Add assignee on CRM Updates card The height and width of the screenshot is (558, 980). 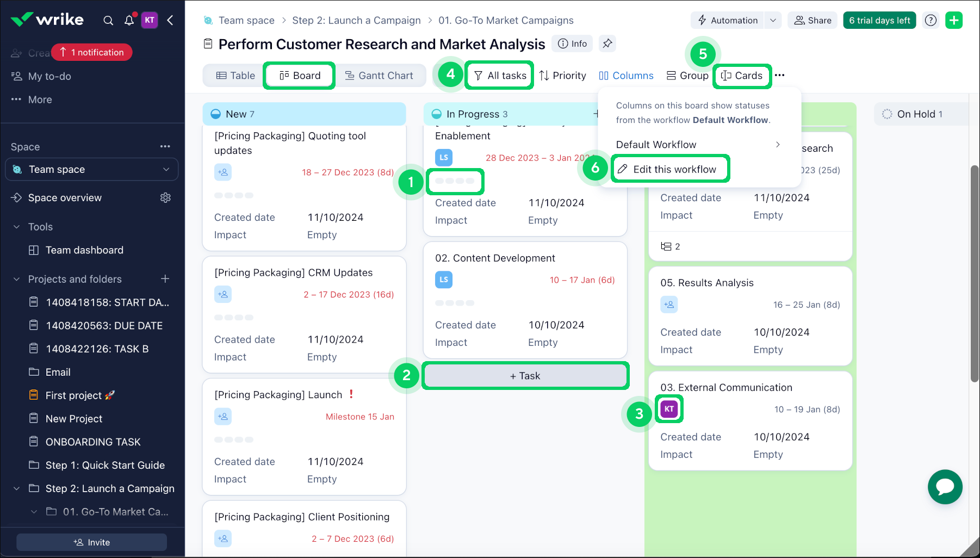point(223,295)
